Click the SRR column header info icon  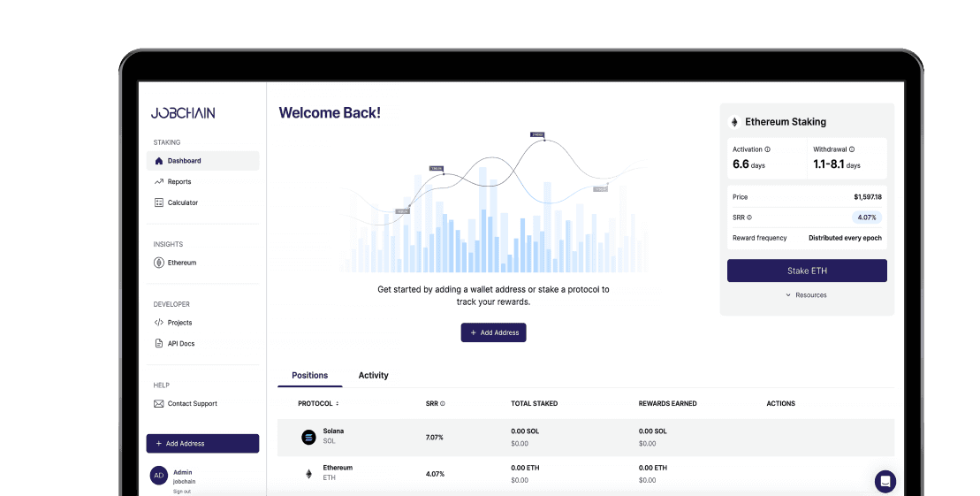(x=443, y=404)
